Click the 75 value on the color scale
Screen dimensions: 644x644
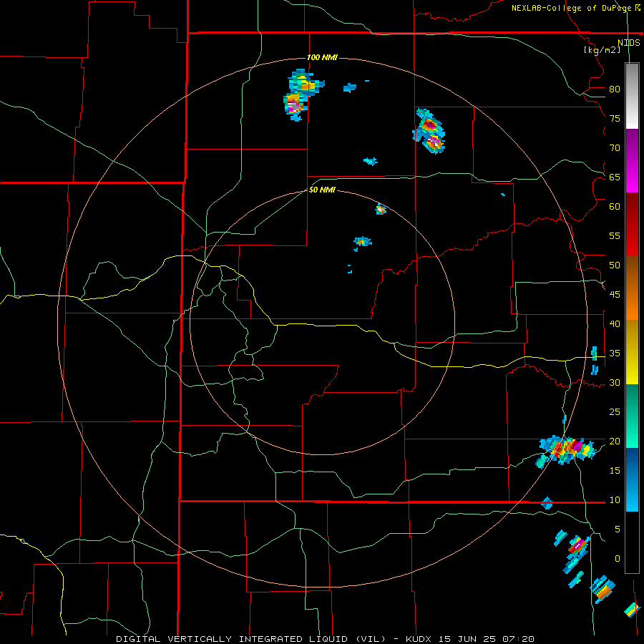[615, 118]
